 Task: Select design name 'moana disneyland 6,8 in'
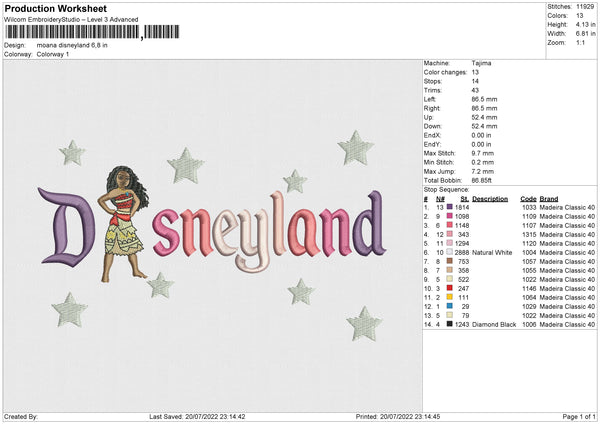72,45
